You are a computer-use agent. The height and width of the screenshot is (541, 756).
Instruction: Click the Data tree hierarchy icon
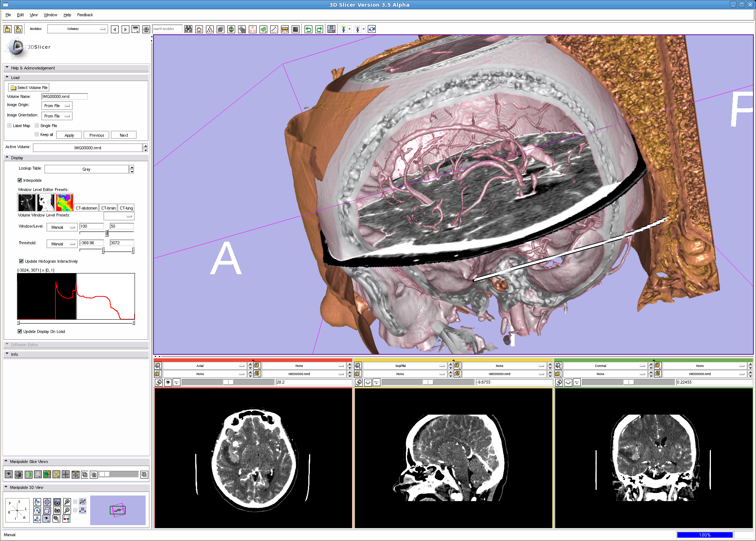[210, 30]
